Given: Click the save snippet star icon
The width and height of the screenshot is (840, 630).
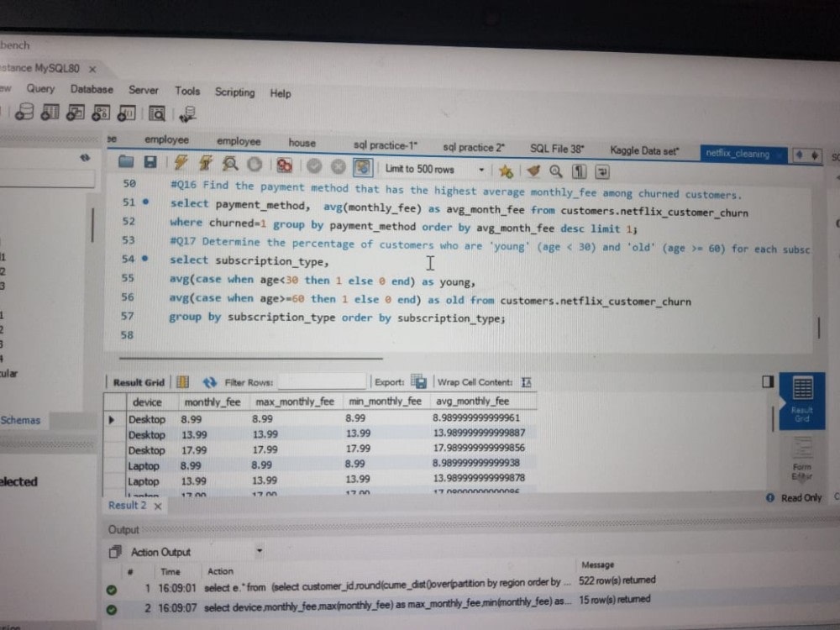Looking at the screenshot, I should coord(505,171).
